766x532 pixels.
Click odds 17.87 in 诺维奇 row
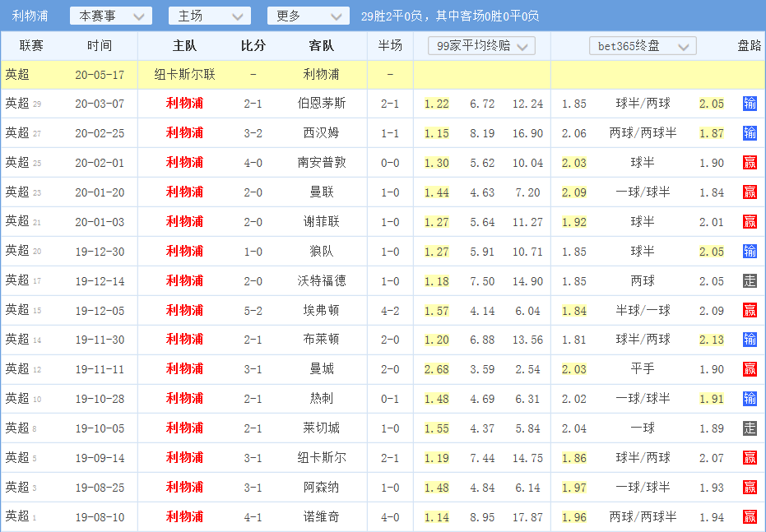[527, 517]
